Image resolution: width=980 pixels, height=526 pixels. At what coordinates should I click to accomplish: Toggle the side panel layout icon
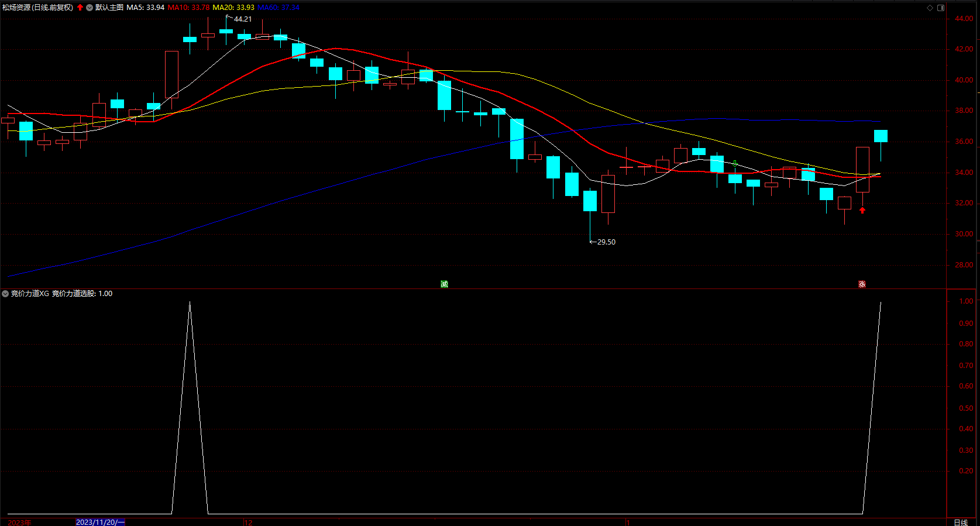[941, 8]
